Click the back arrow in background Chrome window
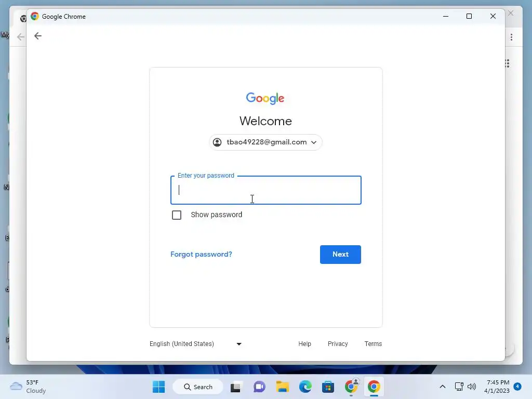Viewport: 532px width, 399px height. coord(20,37)
